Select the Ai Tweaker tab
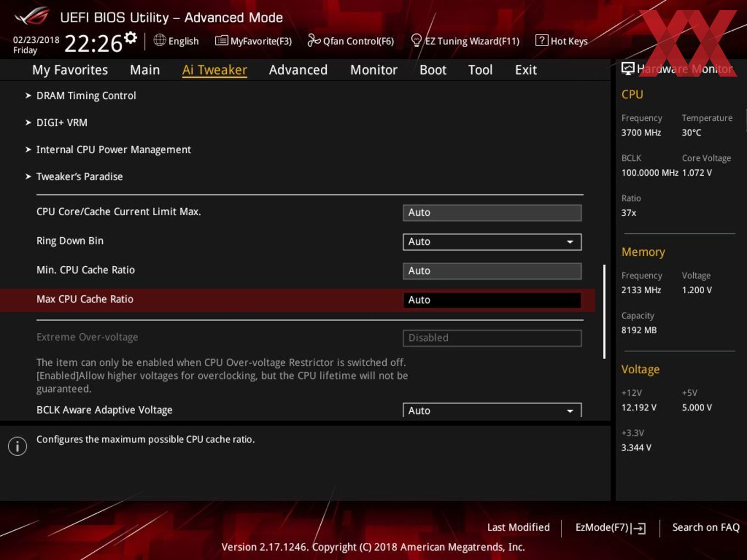The image size is (747, 560). click(215, 70)
